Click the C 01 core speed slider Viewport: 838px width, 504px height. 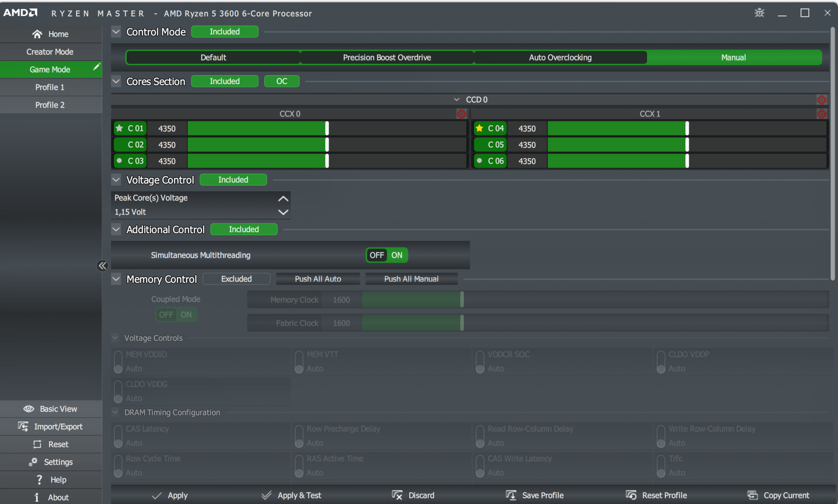(327, 128)
